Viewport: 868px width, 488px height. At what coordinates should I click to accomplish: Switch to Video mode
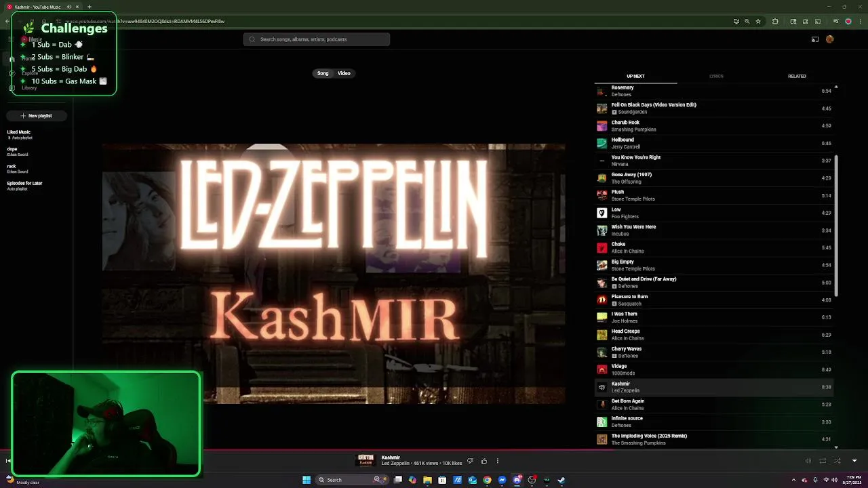344,73
